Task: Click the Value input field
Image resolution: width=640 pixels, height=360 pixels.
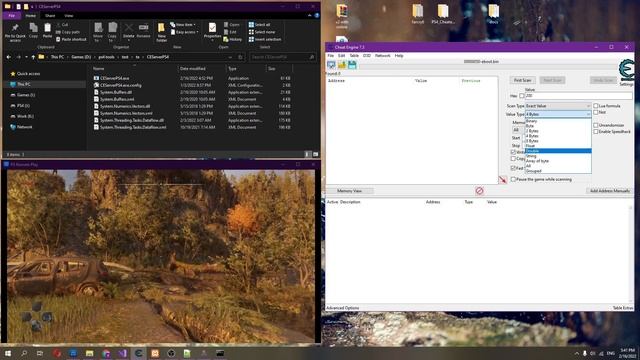Action: click(x=579, y=96)
